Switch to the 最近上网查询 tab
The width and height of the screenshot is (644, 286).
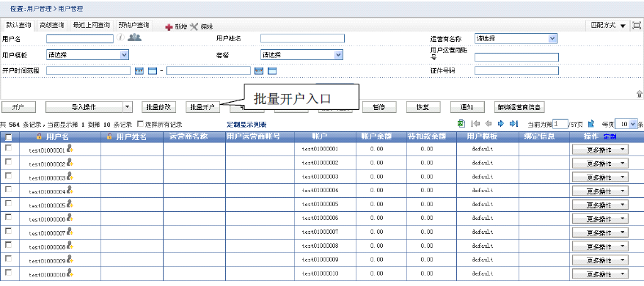pyautogui.click(x=91, y=25)
